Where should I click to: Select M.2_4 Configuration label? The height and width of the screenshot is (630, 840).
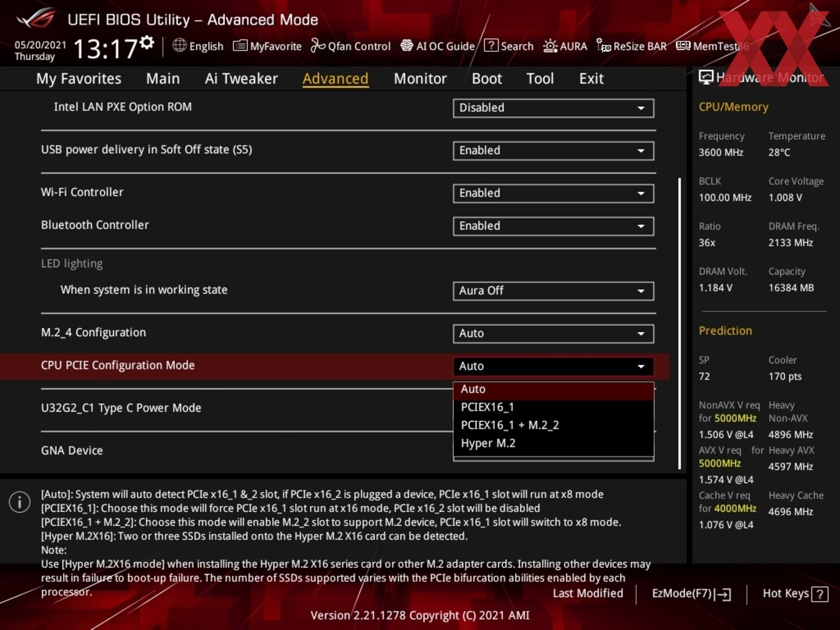(93, 332)
